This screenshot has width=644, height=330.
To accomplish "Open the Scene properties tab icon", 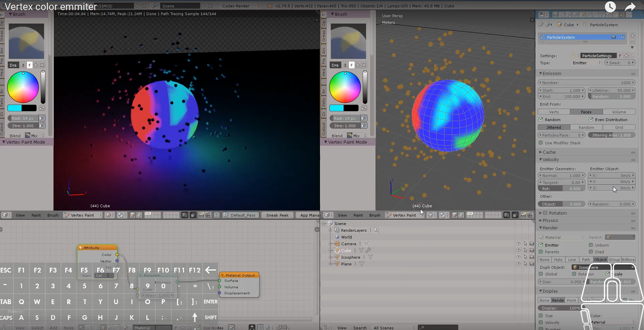I will (568, 14).
